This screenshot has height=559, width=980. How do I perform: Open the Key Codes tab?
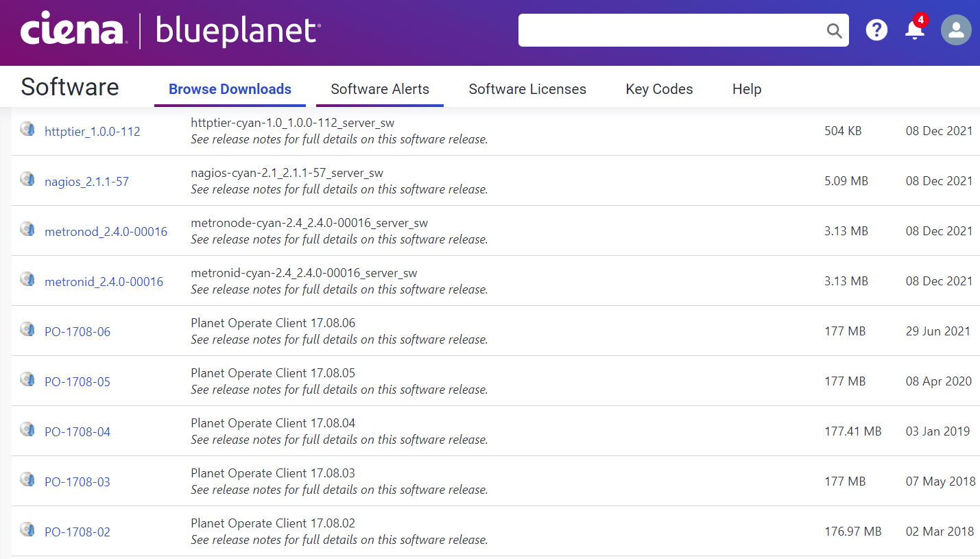659,89
